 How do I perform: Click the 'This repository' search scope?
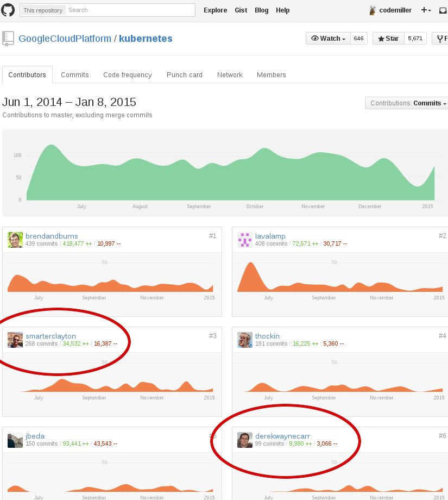point(43,10)
